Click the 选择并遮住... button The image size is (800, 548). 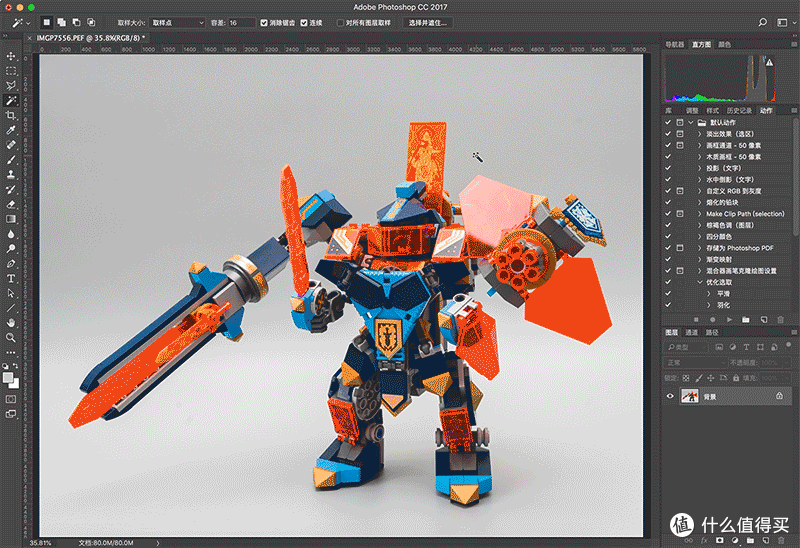[428, 22]
